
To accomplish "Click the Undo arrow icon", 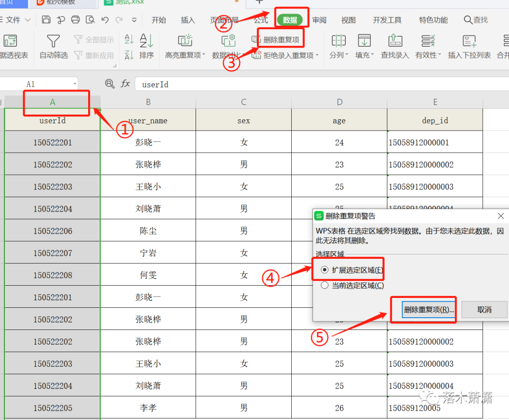I will pyautogui.click(x=105, y=20).
